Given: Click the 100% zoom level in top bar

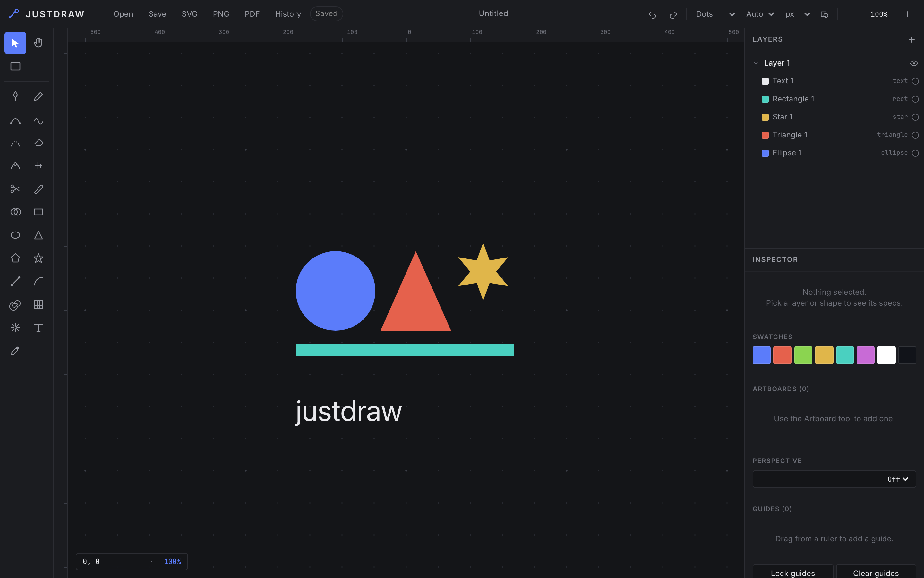Looking at the screenshot, I should pos(879,14).
